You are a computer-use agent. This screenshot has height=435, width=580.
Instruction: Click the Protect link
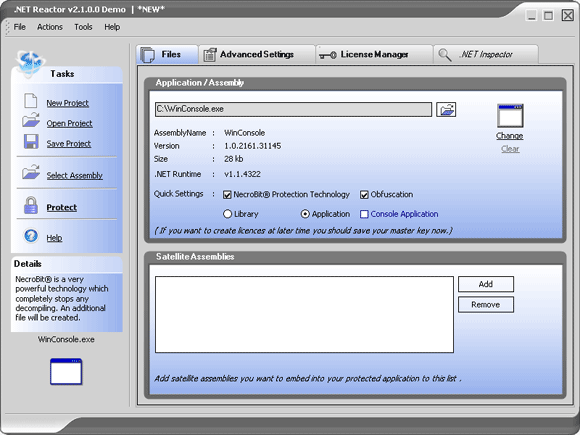(x=62, y=208)
